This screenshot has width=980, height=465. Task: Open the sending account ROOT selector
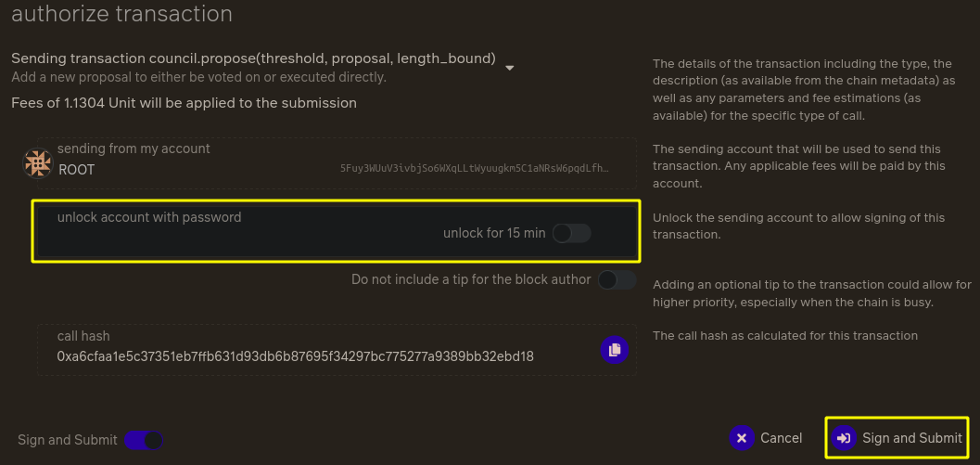(x=337, y=163)
